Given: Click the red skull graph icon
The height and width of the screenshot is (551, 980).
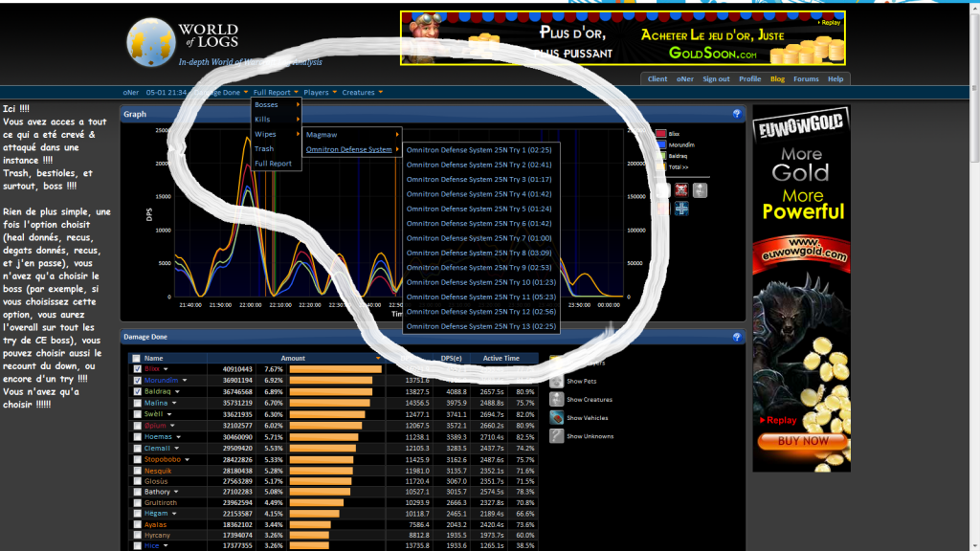Looking at the screenshot, I should pyautogui.click(x=681, y=190).
